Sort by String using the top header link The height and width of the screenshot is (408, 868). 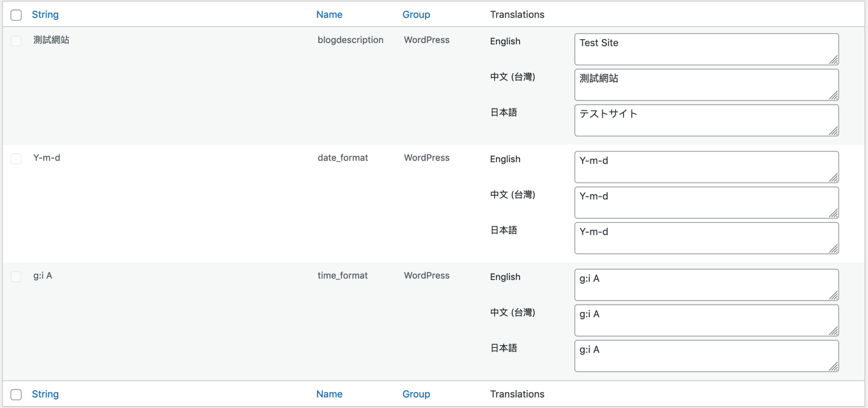(x=45, y=15)
